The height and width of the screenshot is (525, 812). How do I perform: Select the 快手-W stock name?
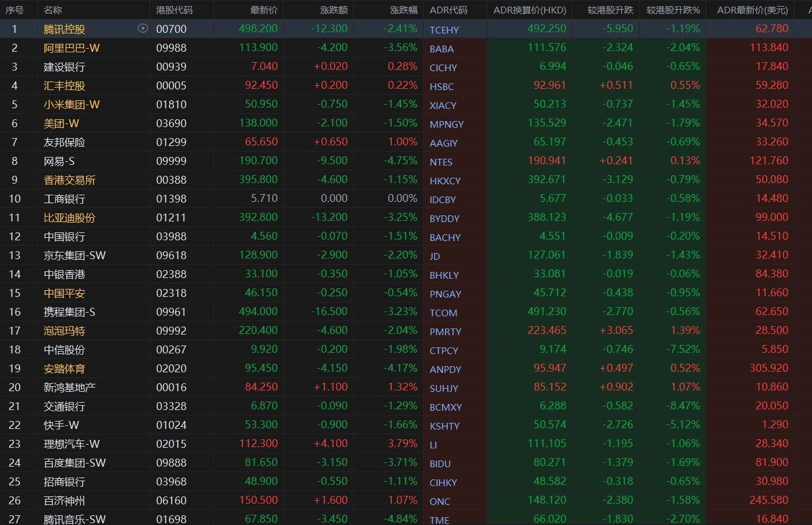click(x=61, y=425)
